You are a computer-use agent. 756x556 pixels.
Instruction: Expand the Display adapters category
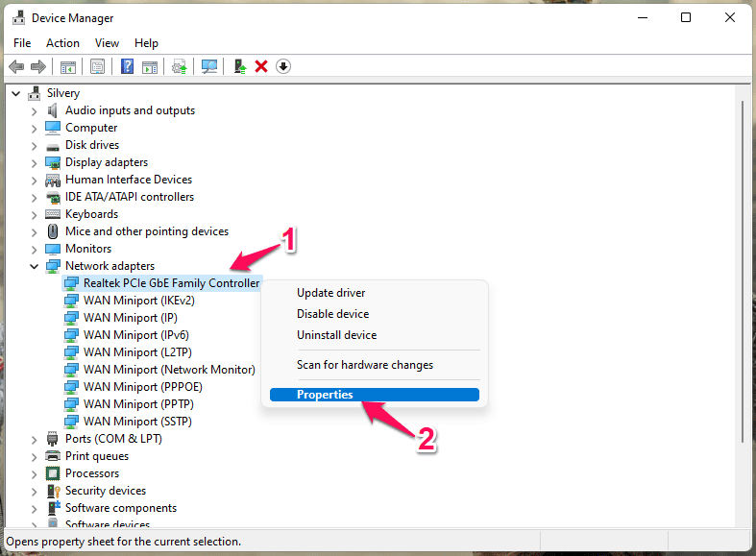pyautogui.click(x=34, y=163)
